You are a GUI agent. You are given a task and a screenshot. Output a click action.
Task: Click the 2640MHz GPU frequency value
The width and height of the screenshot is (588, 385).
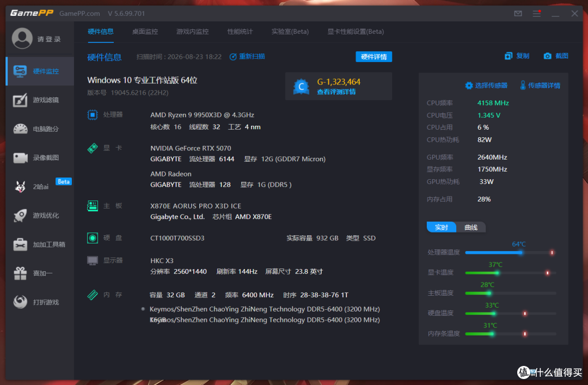(x=492, y=157)
